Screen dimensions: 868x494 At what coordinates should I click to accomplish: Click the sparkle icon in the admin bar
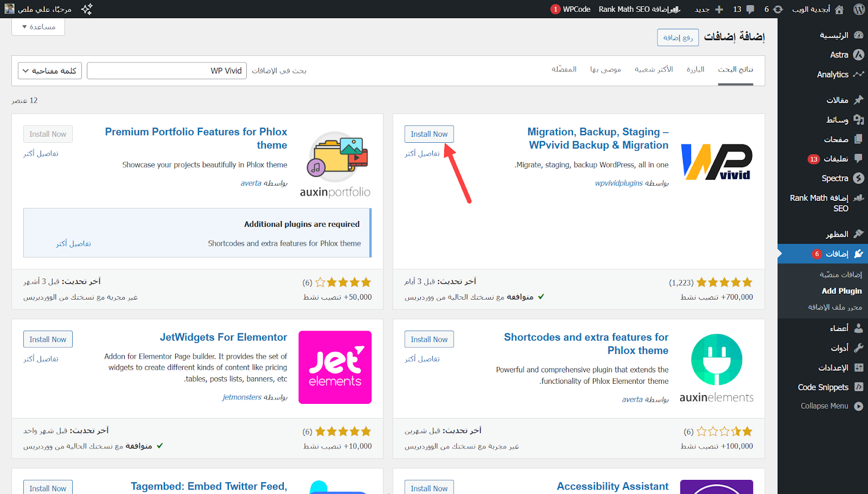87,9
